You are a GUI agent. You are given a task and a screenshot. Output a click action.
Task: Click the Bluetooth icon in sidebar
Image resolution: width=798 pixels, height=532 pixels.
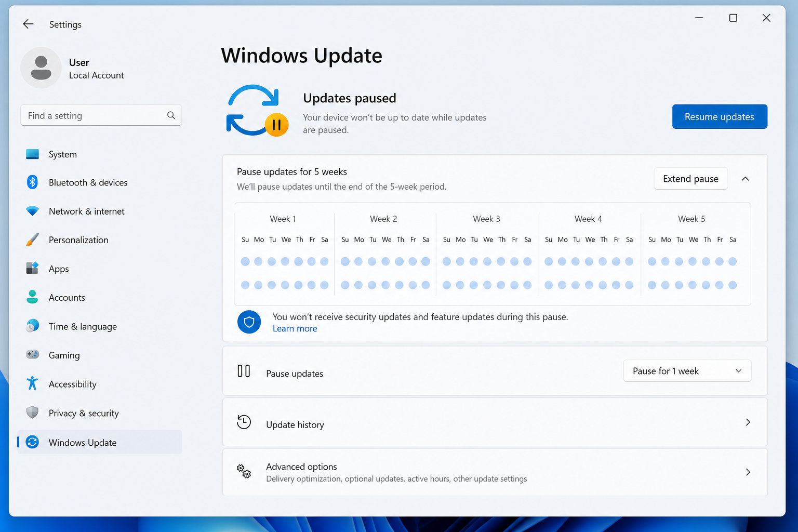(32, 182)
